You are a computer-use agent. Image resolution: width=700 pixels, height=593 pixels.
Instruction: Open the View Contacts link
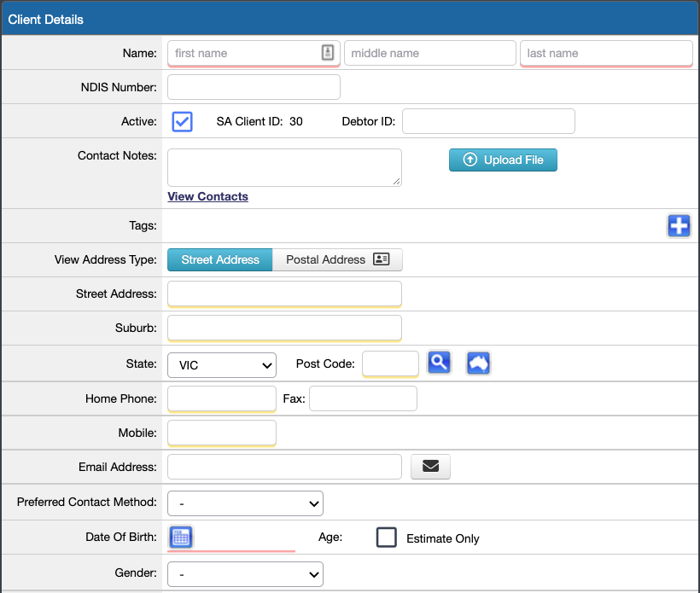(x=207, y=196)
